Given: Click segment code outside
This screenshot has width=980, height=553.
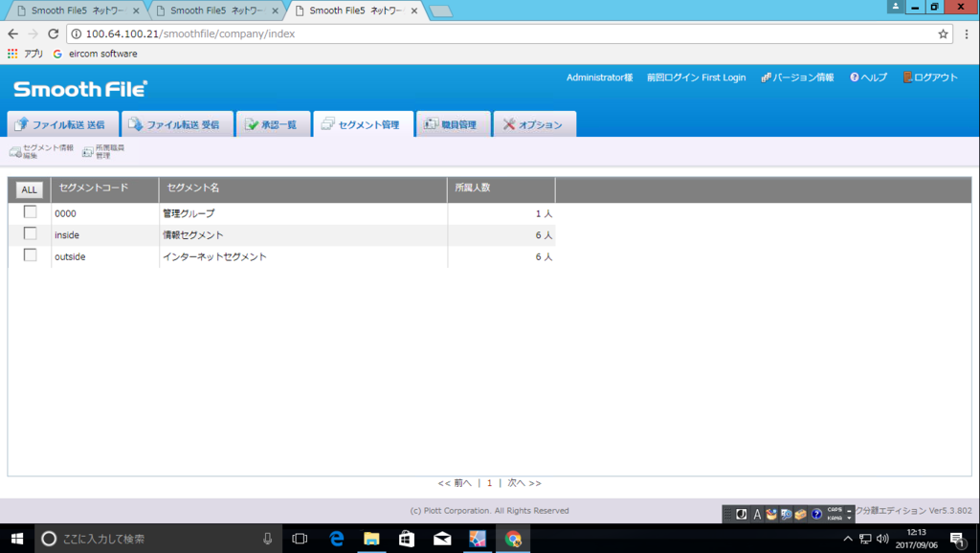Looking at the screenshot, I should tap(70, 256).
